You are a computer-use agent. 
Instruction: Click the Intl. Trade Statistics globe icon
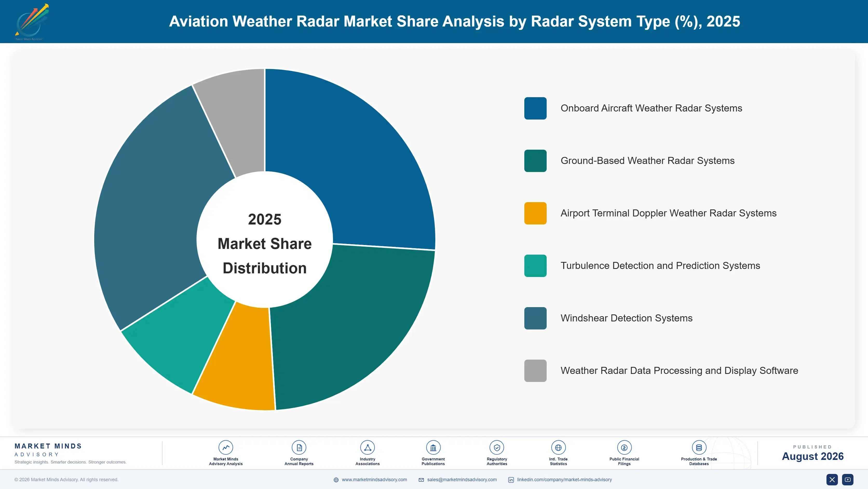click(558, 447)
